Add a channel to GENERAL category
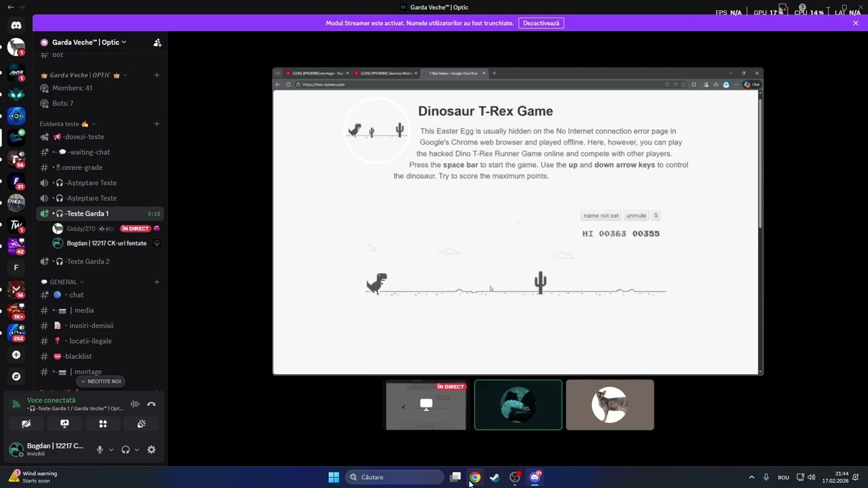868x488 pixels. point(157,282)
